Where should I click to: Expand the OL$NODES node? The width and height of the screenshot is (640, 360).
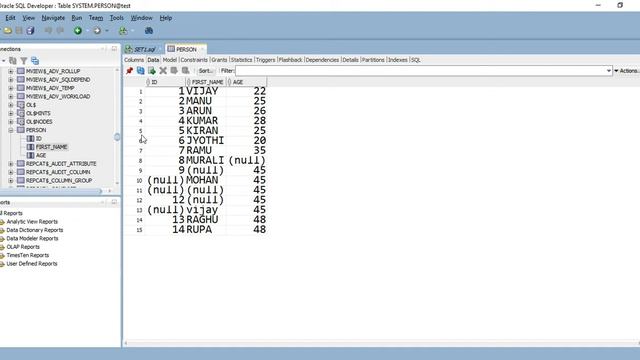point(11,122)
